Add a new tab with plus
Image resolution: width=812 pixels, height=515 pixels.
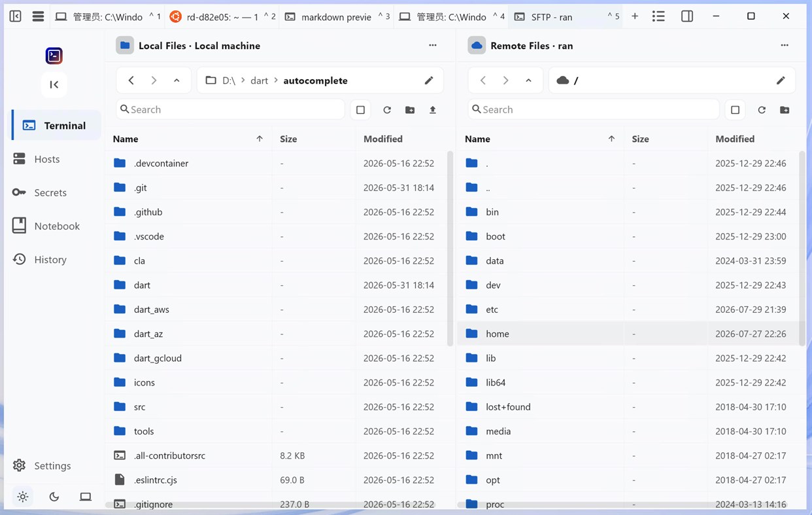click(x=635, y=16)
